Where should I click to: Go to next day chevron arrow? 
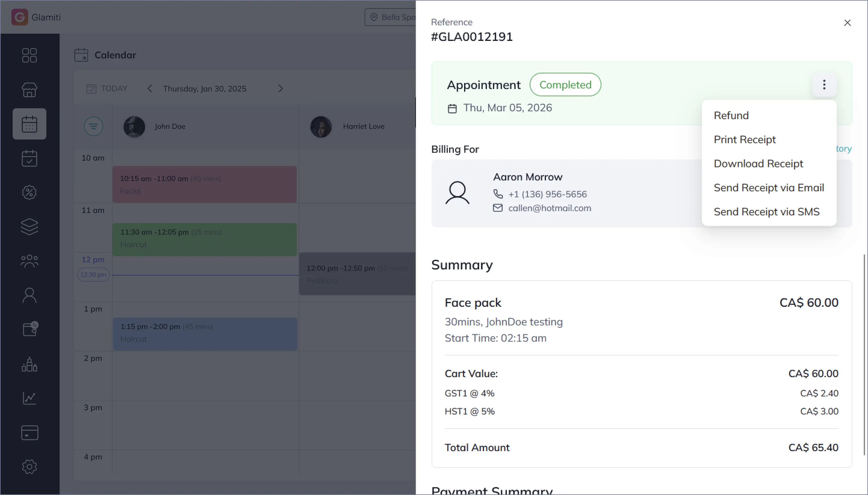pyautogui.click(x=281, y=89)
